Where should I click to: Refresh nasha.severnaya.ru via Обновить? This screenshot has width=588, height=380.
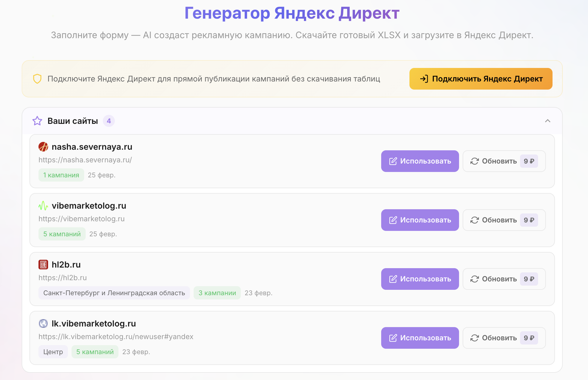[504, 161]
